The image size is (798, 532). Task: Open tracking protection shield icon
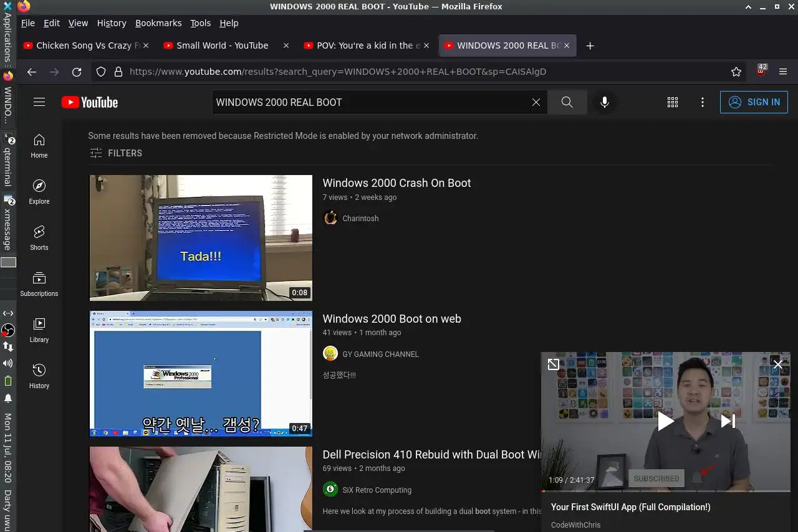[x=102, y=72]
